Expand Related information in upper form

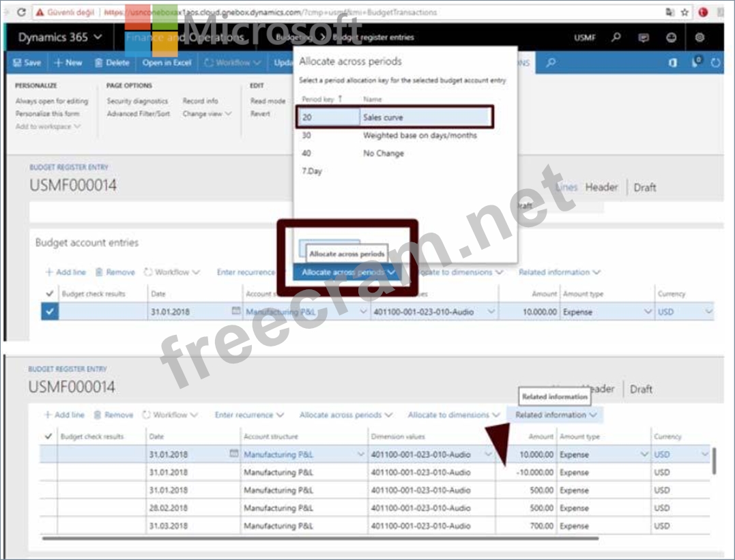tap(559, 272)
